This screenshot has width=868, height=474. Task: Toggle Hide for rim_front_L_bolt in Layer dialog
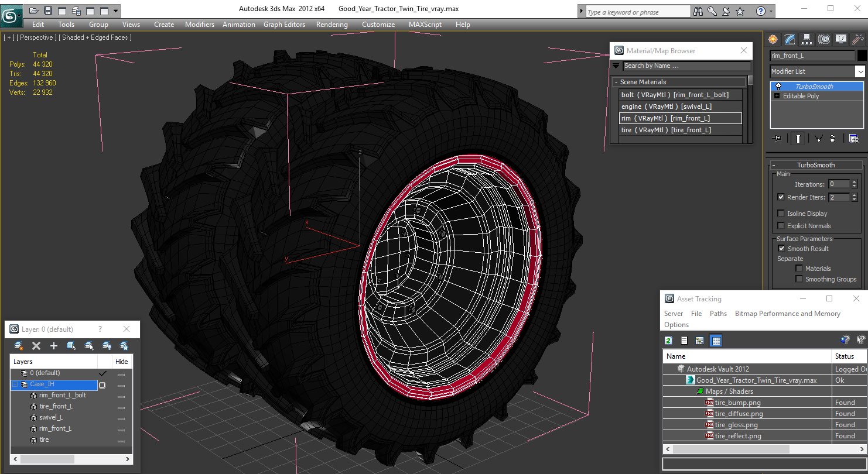tap(121, 396)
